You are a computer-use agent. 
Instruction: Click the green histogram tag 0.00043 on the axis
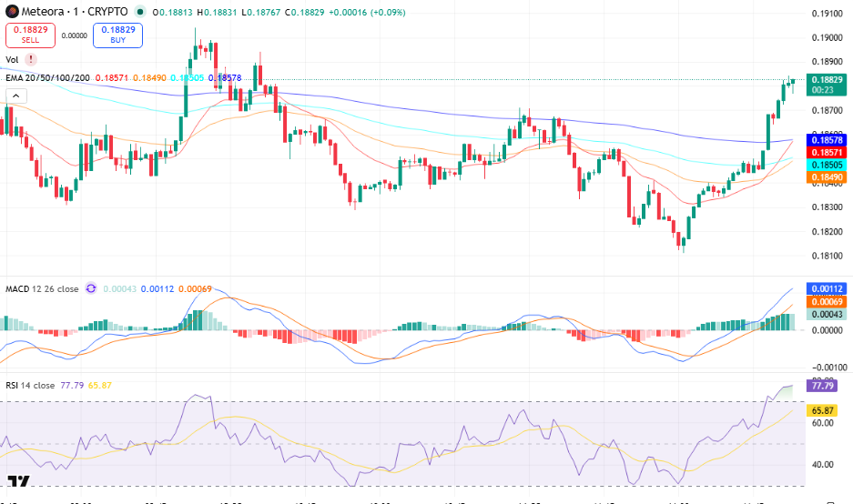827,314
